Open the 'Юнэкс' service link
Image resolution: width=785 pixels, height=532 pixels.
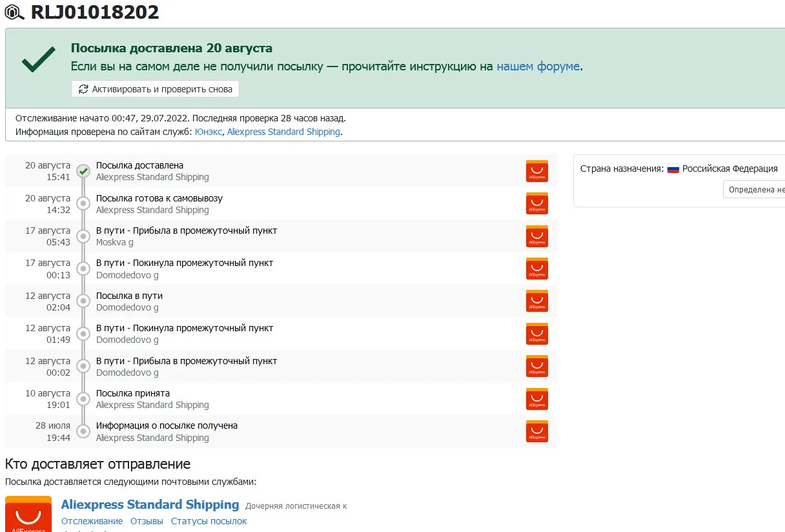[x=209, y=132]
